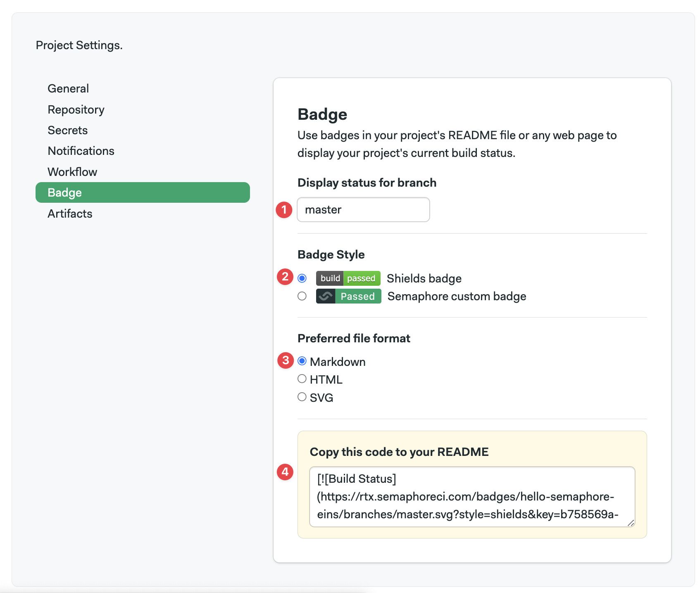Click the 'Badge Style' heading

(x=331, y=254)
